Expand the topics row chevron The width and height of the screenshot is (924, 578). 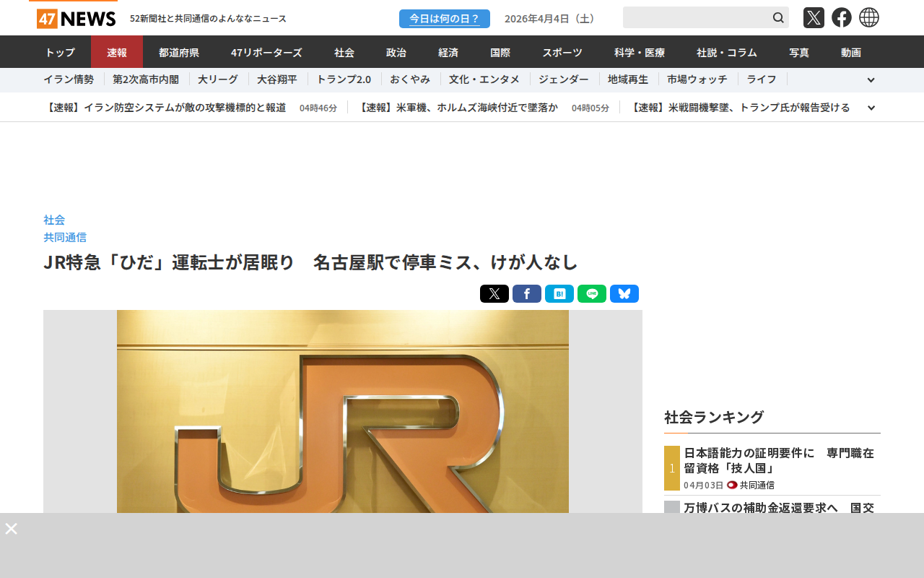(871, 80)
